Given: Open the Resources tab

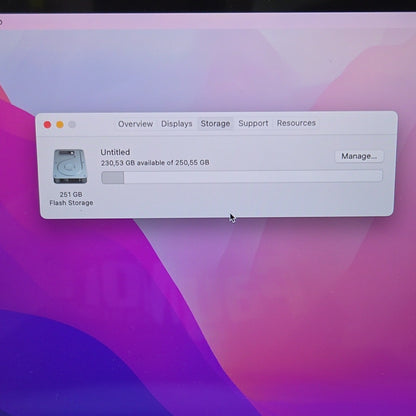Looking at the screenshot, I should pos(296,123).
